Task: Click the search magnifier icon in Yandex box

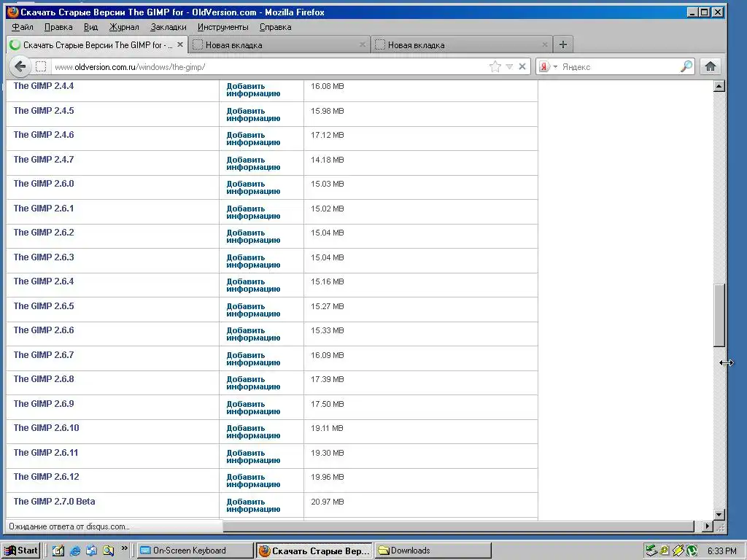Action: 686,66
